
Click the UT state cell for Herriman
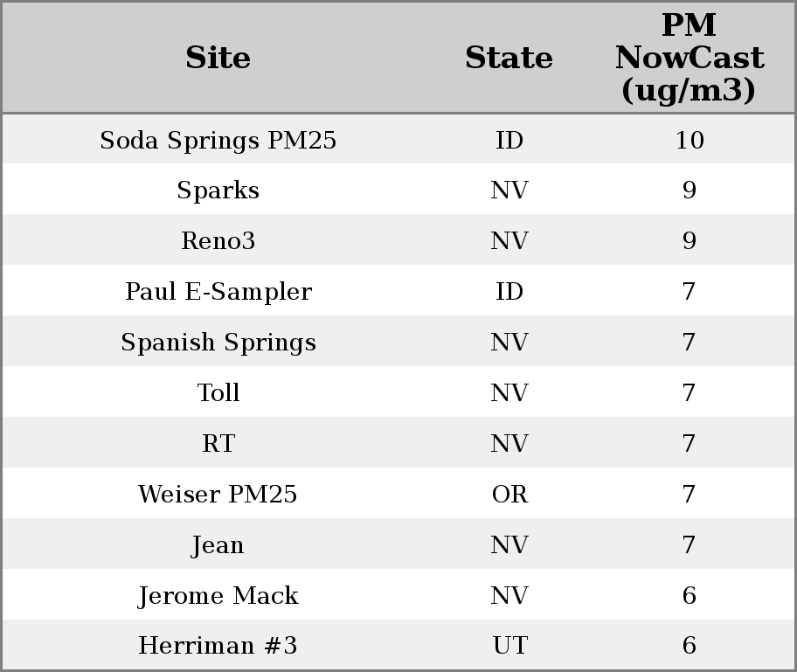click(x=509, y=646)
